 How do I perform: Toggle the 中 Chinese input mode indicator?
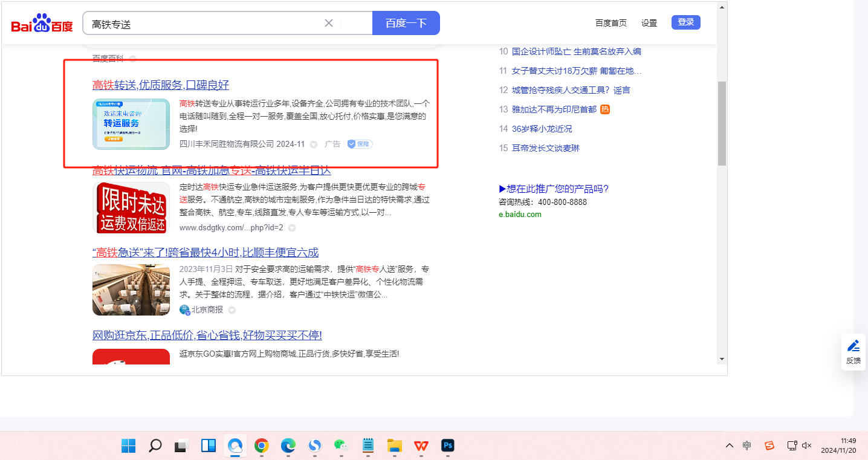tap(747, 446)
